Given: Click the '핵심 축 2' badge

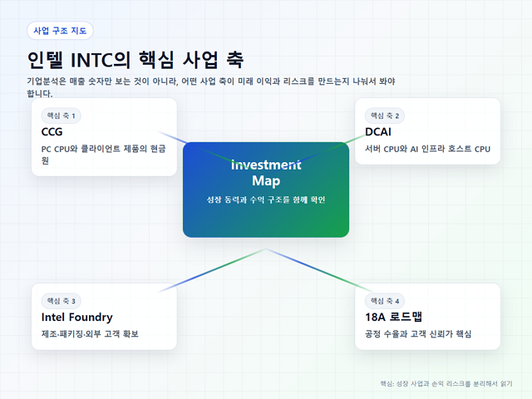Looking at the screenshot, I should click(385, 116).
